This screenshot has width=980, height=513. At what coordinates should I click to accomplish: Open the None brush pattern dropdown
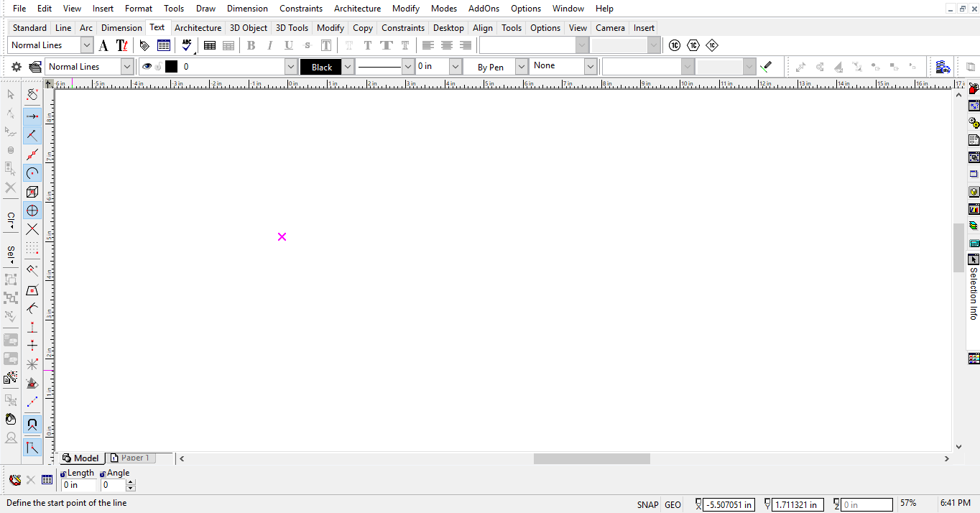point(591,67)
